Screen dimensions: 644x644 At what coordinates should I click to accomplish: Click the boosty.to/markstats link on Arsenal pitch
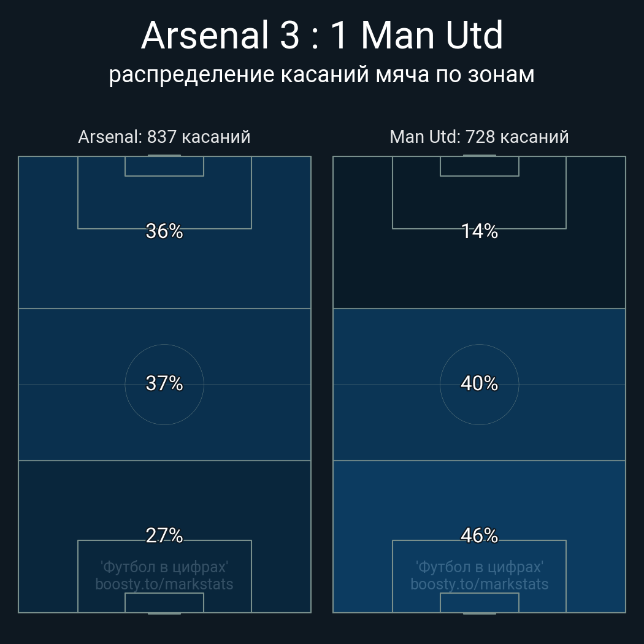coord(164,584)
